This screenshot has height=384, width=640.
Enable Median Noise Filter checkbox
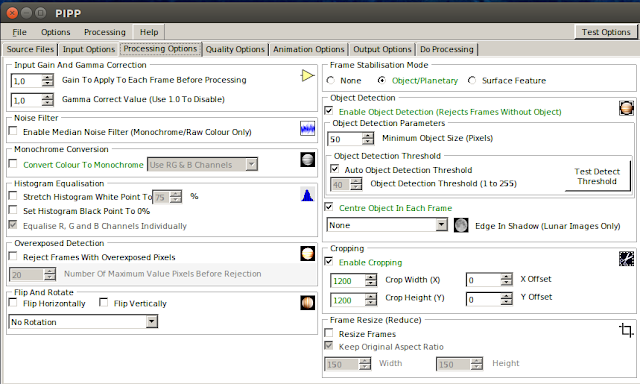pyautogui.click(x=13, y=131)
